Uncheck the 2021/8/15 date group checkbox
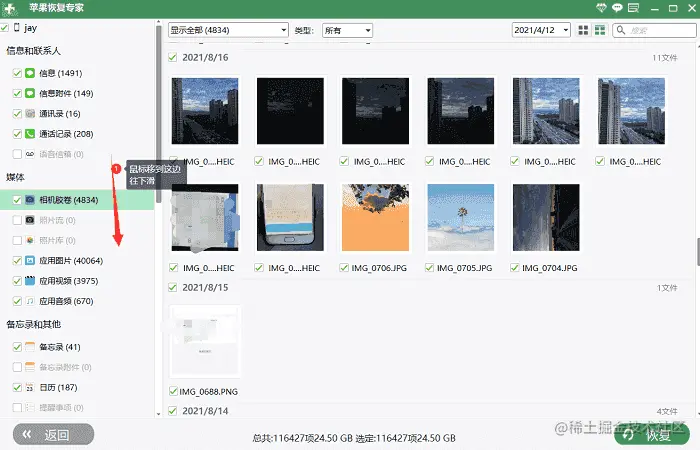 (x=172, y=287)
